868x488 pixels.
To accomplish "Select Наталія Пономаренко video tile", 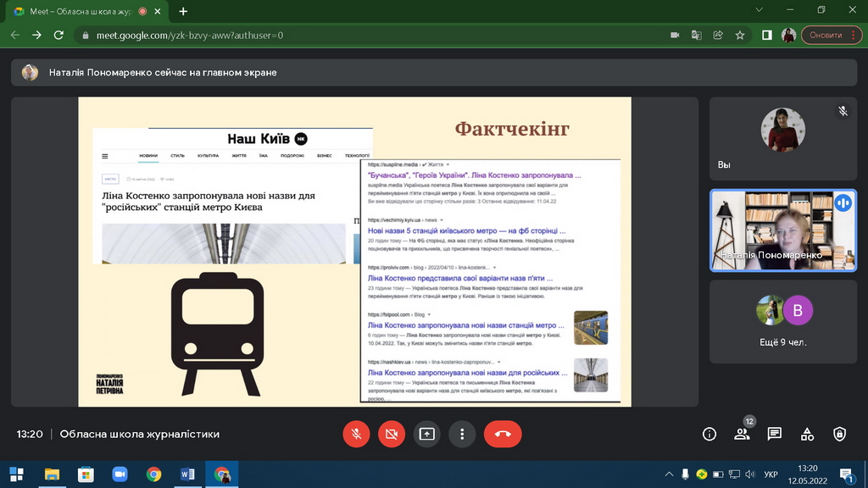I will pyautogui.click(x=783, y=230).
